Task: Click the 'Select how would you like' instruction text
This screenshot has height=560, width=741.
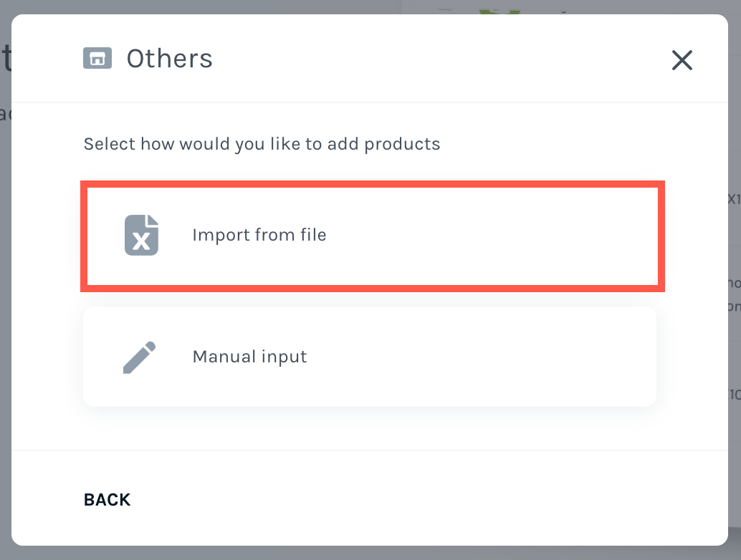Action: point(262,144)
